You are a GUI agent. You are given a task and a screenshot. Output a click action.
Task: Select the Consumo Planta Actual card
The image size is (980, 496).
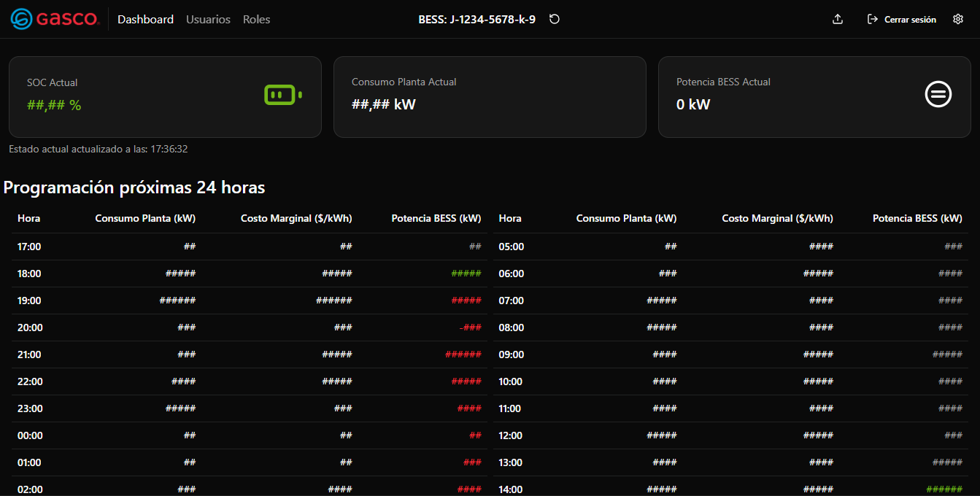490,97
